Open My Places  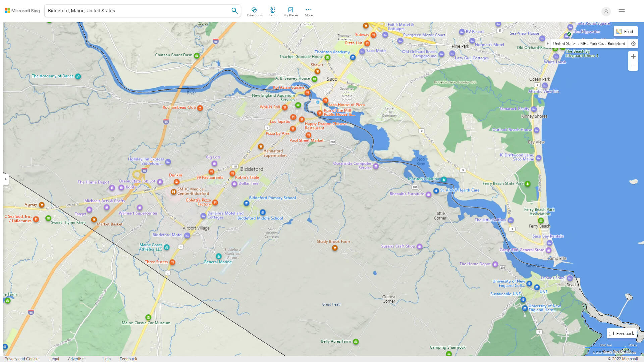coord(290,11)
